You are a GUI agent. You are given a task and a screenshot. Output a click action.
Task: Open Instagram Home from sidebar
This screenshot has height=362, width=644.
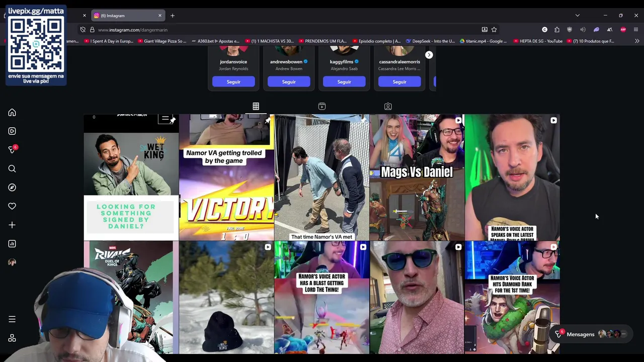(x=12, y=113)
